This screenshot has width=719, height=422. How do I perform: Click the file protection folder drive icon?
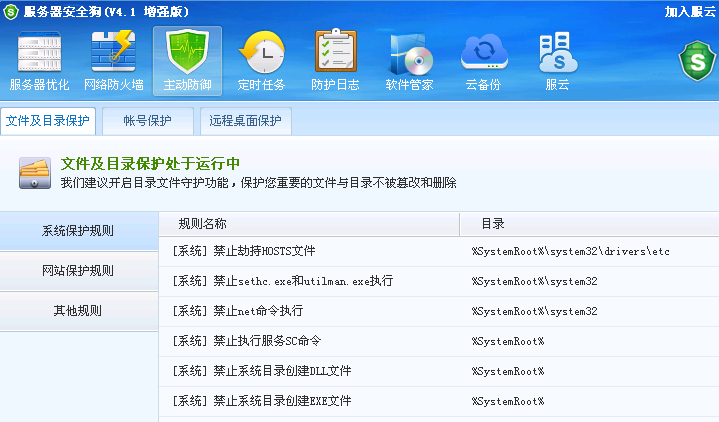tap(35, 173)
